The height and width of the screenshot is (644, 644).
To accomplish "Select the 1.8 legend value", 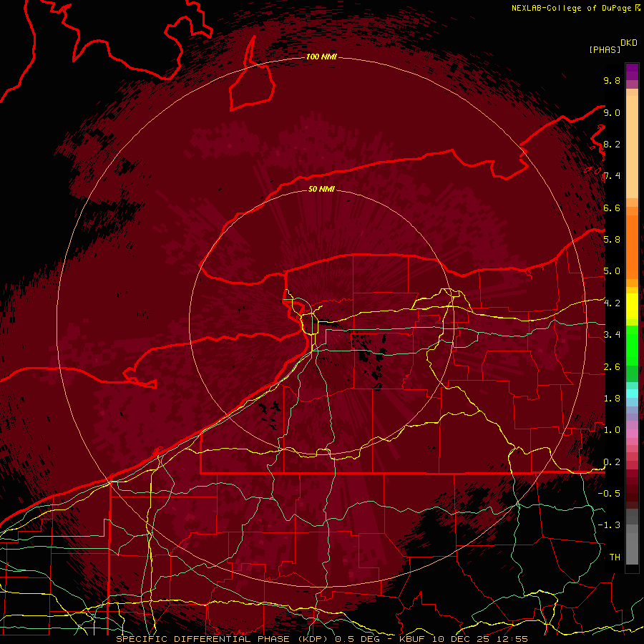I will coord(612,399).
